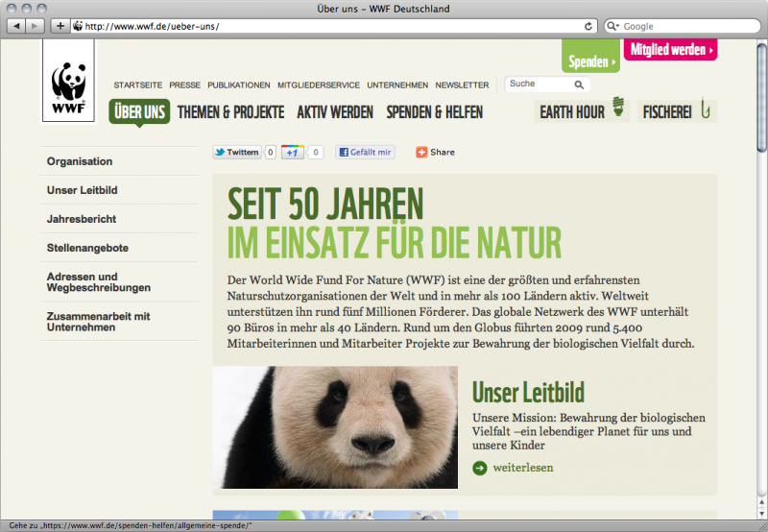Select the SPENDEN & HELFEN menu
The height and width of the screenshot is (532, 768).
tap(435, 112)
